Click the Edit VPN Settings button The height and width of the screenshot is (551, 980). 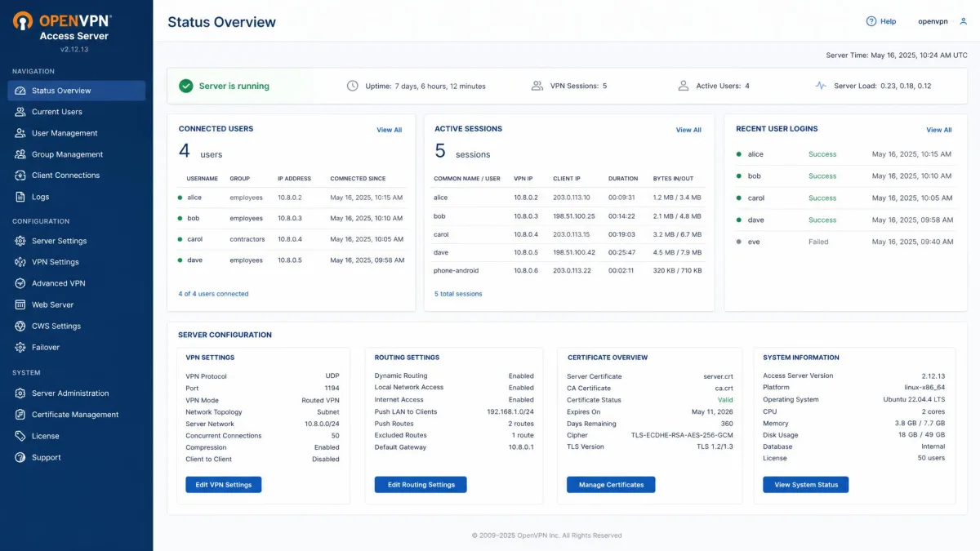[x=224, y=485]
